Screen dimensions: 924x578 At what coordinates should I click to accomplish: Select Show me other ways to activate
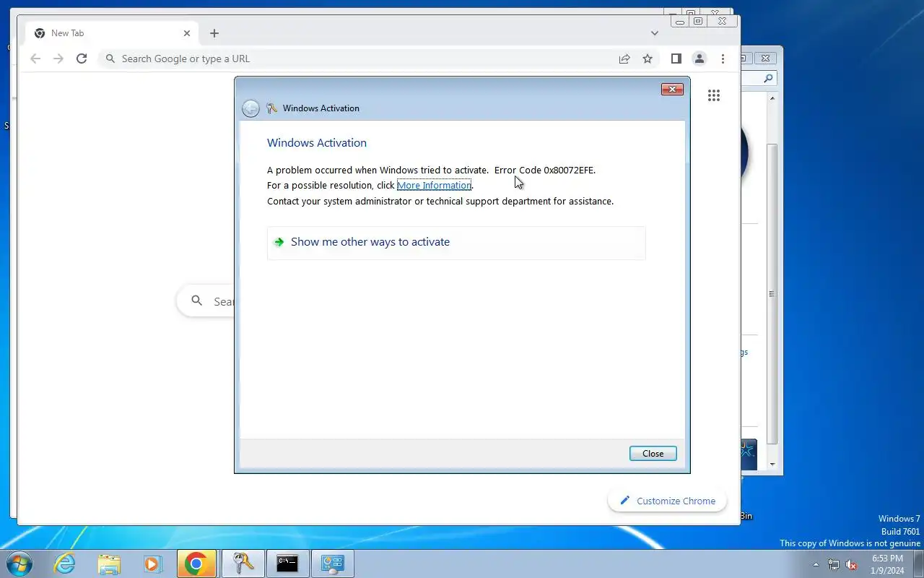point(456,242)
